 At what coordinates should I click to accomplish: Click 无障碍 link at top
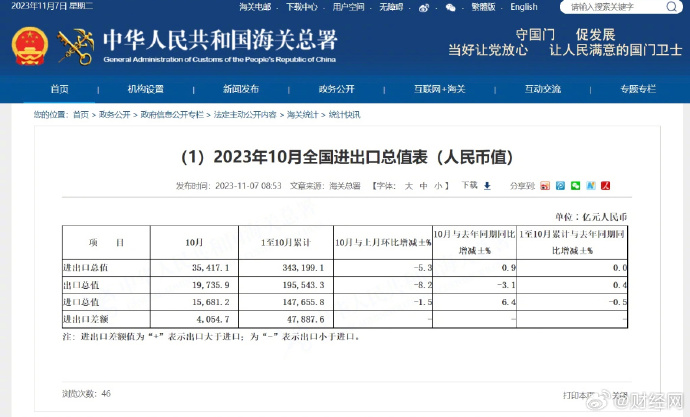point(391,7)
